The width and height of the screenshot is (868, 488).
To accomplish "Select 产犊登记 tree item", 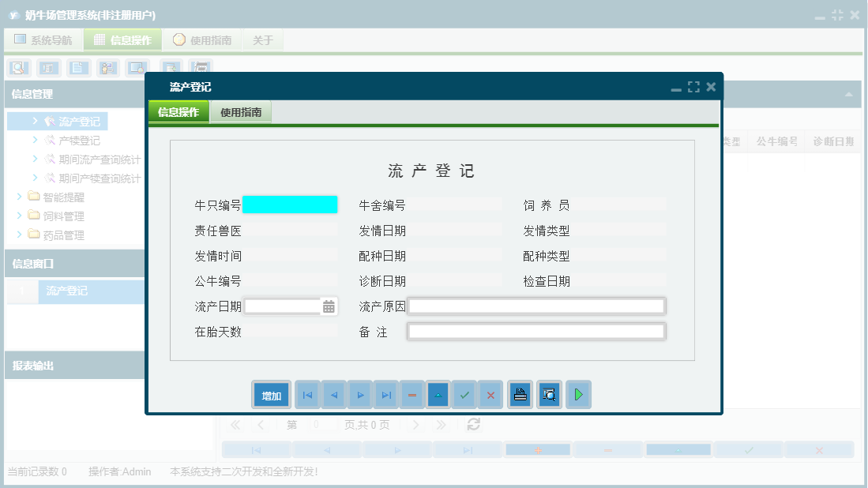I will [79, 141].
